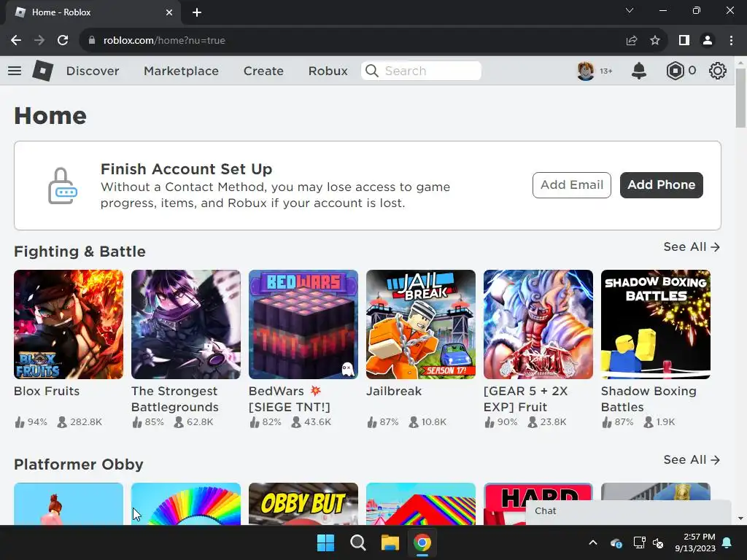Click the Shadow Boxing Battles title
This screenshot has height=560, width=747.
click(649, 399)
